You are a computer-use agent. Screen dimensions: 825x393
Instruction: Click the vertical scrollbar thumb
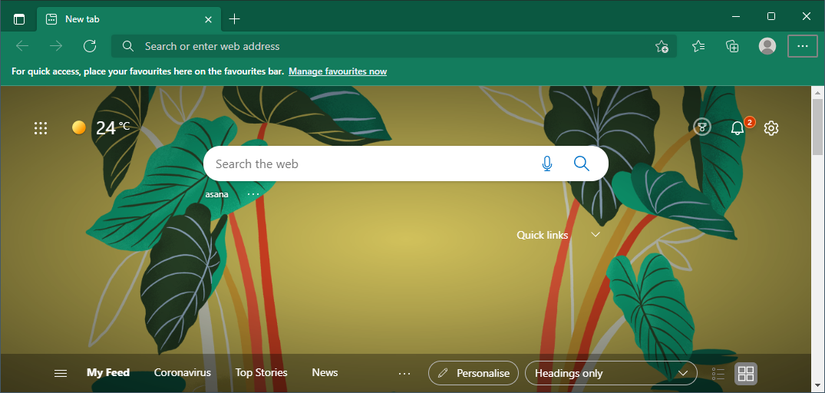click(818, 126)
